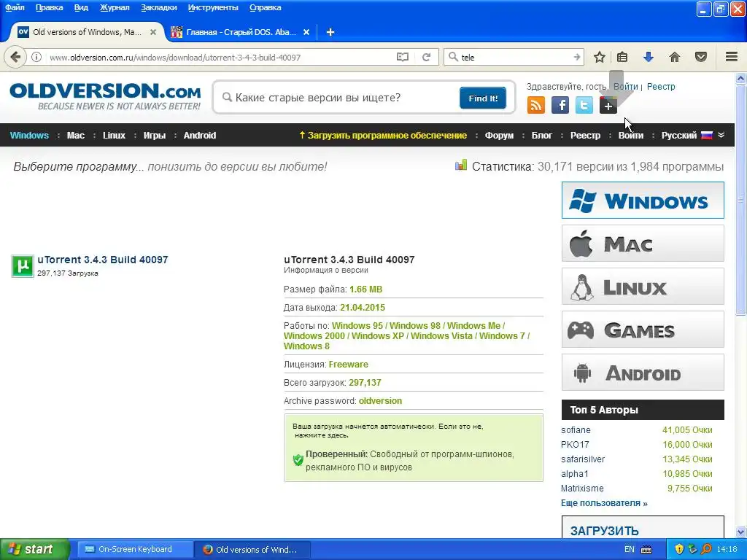Open the Файл menu

(x=15, y=7)
